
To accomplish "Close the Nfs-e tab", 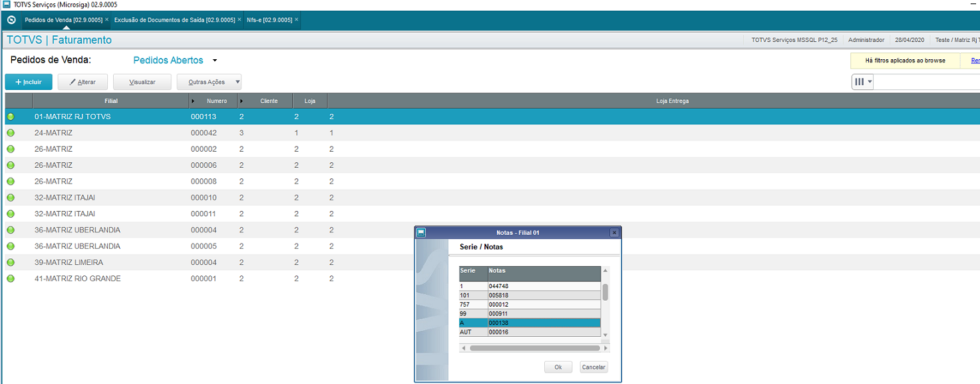I will [x=297, y=20].
